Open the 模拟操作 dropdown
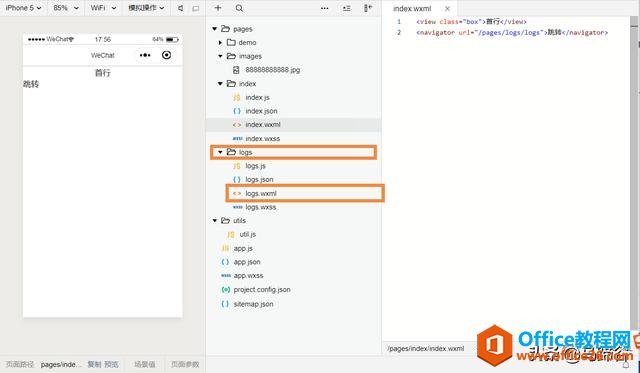Viewport: 640px width, 373px height. 146,8
